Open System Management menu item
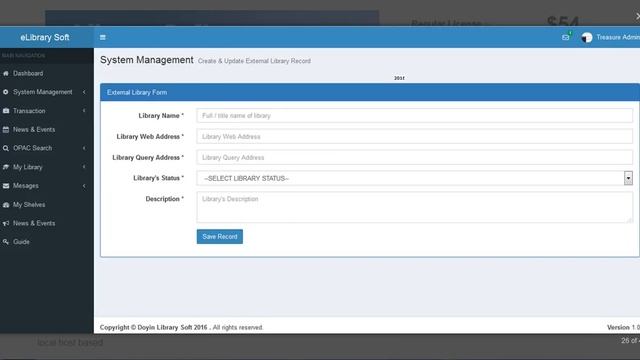This screenshot has height=360, width=640. pyautogui.click(x=42, y=92)
